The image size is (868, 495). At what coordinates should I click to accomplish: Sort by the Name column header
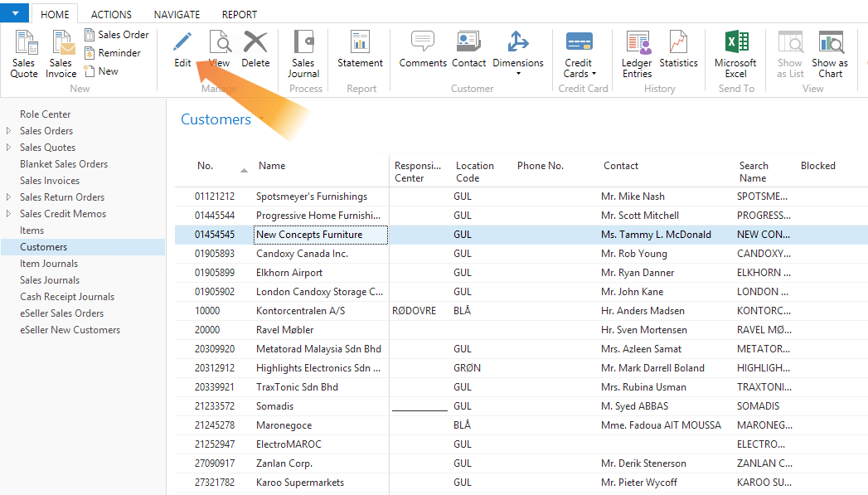[272, 166]
